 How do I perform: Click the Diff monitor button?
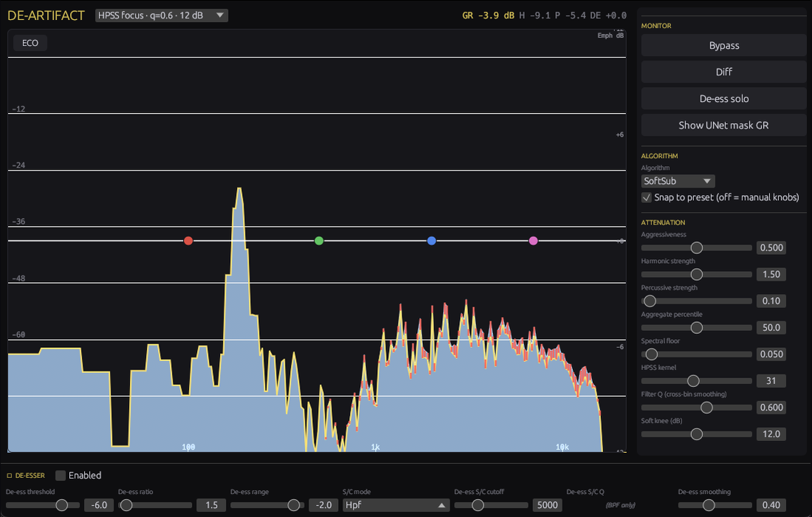coord(723,72)
